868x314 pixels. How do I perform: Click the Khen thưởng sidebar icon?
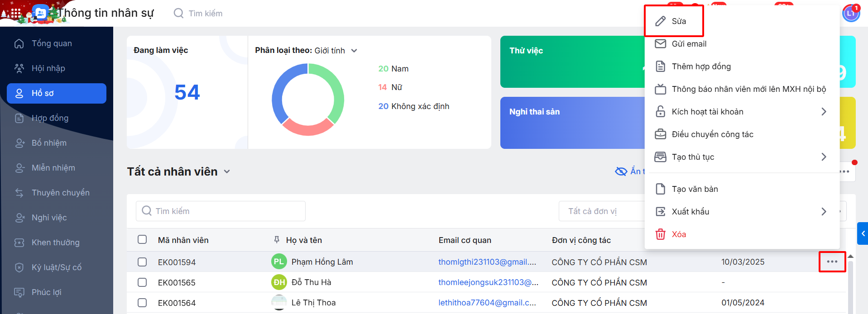pos(19,243)
